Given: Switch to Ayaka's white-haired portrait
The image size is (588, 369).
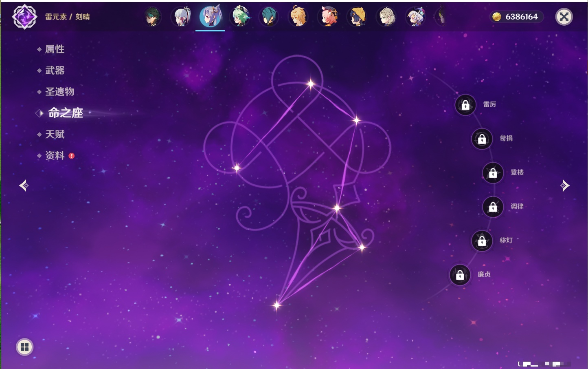Looking at the screenshot, I should pos(182,17).
